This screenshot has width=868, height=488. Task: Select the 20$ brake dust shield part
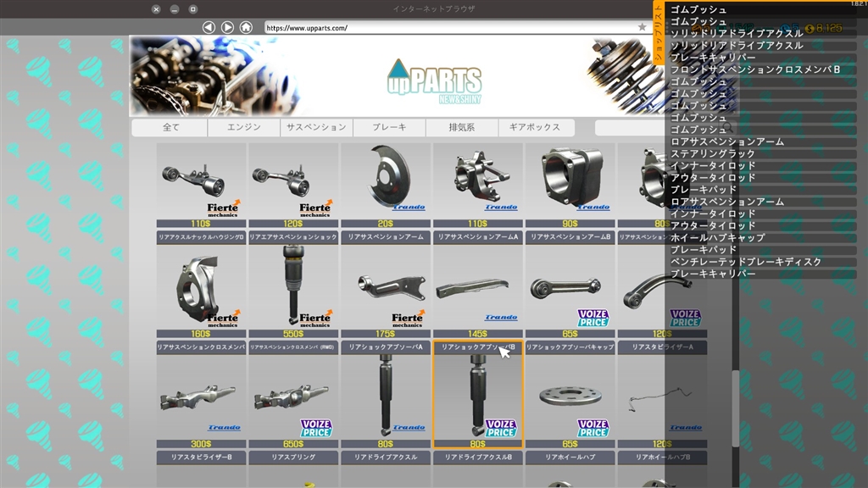click(386, 186)
